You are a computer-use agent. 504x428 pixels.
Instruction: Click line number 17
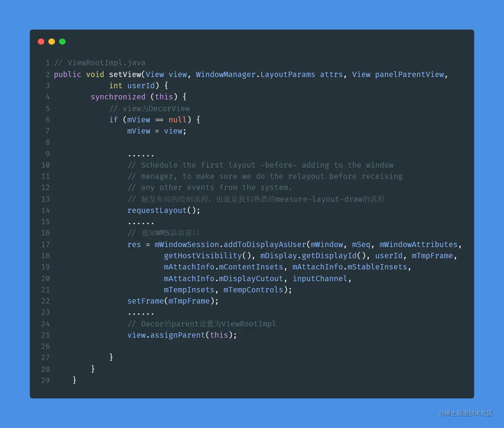(45, 245)
